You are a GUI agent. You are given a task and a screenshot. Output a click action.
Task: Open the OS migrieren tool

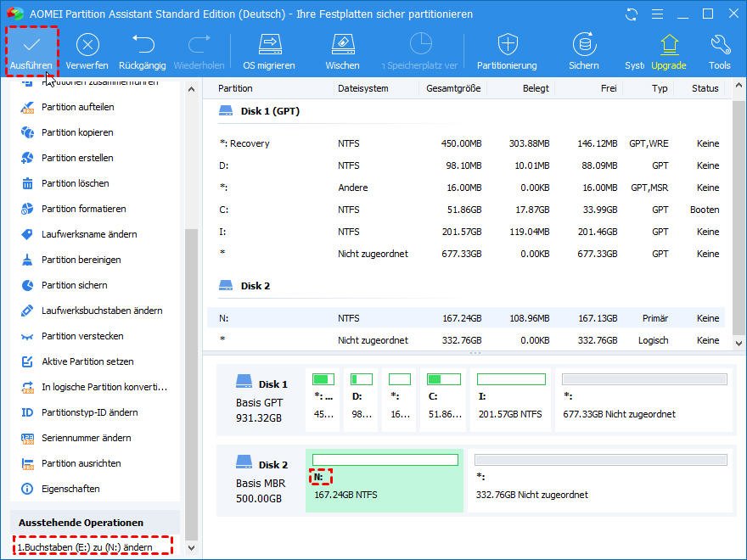(269, 45)
